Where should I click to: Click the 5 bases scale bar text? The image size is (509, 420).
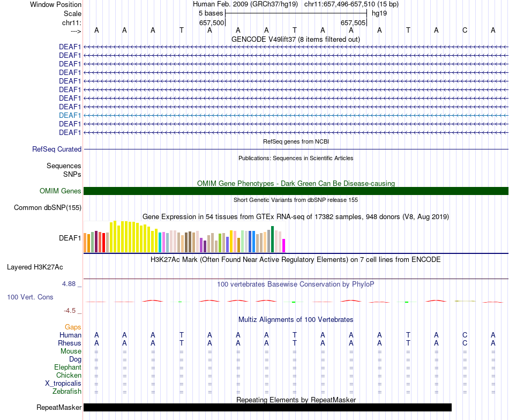[211, 13]
